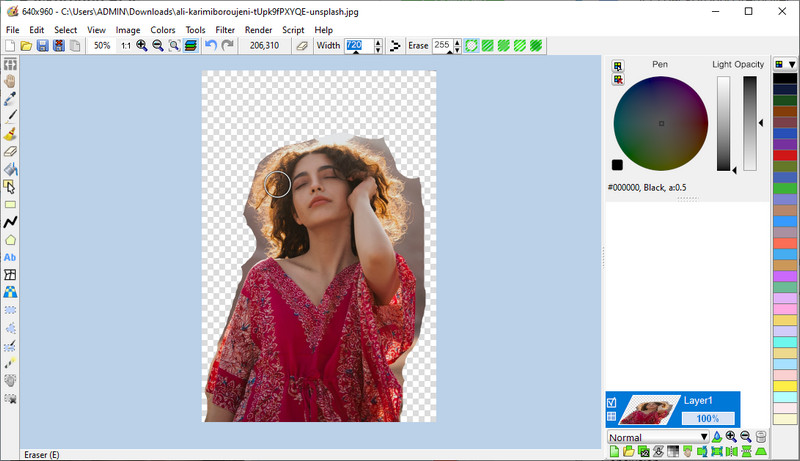Click the Zoom in magnifier icon

[x=142, y=46]
